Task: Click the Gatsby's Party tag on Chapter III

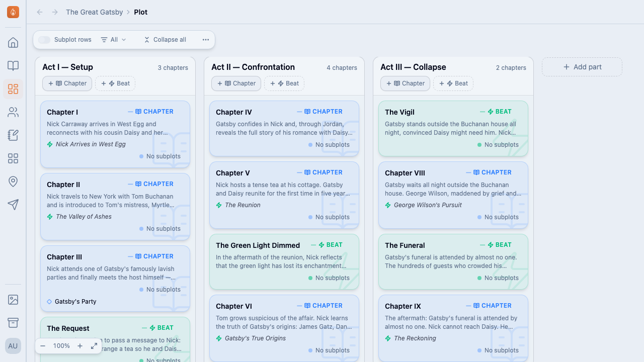Action: [75, 302]
